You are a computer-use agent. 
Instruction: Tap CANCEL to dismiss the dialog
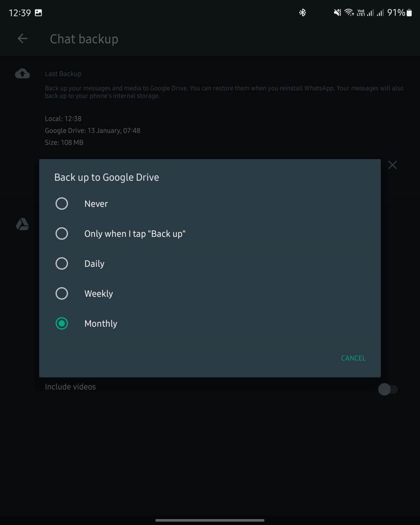(353, 358)
